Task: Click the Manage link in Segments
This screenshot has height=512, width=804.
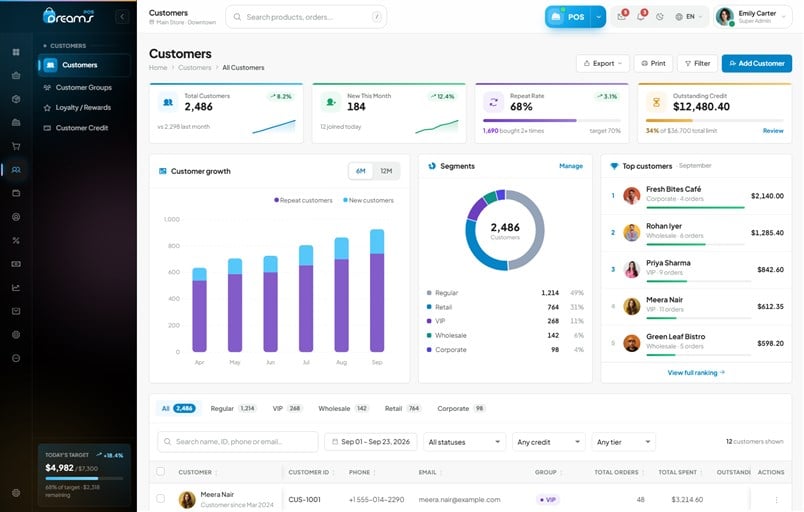Action: (x=571, y=166)
